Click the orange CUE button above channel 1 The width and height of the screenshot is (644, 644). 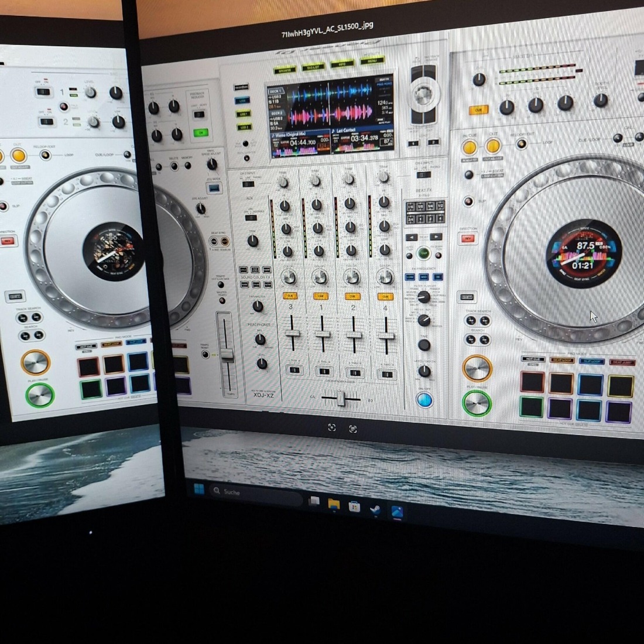point(320,296)
